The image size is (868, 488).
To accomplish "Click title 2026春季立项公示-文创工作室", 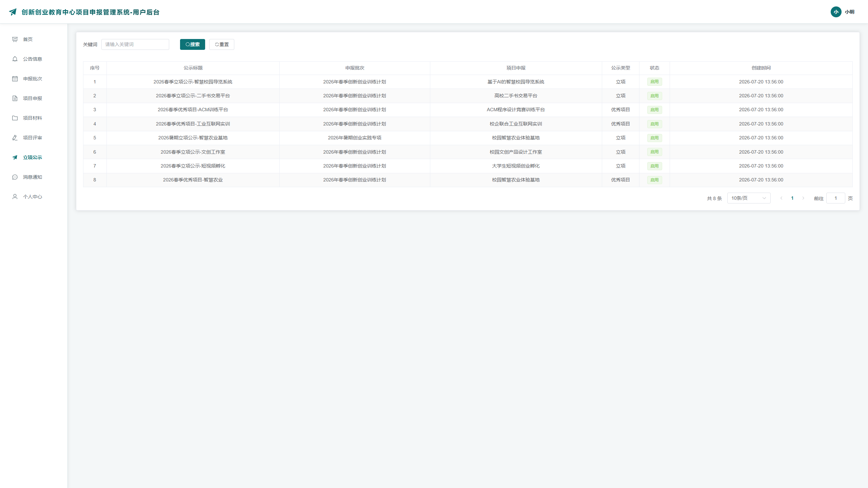I will click(x=193, y=152).
